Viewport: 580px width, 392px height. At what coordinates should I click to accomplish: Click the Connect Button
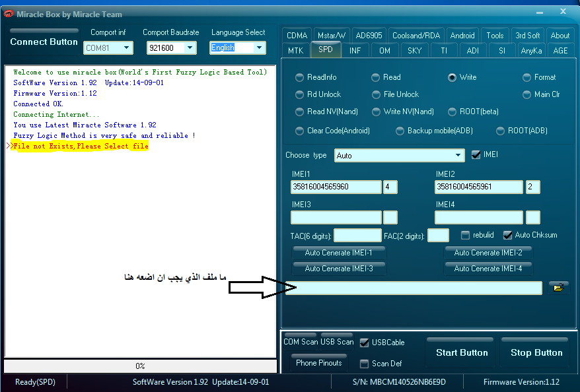click(44, 42)
